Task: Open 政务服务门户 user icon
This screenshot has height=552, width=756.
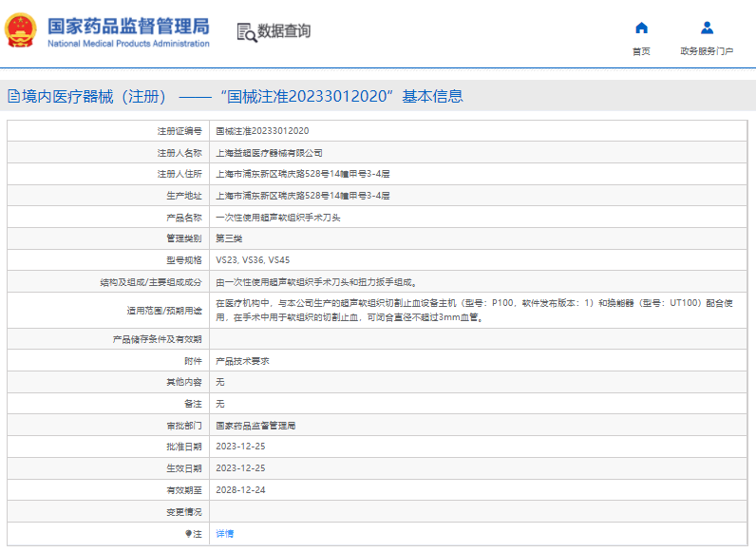Action: [707, 28]
